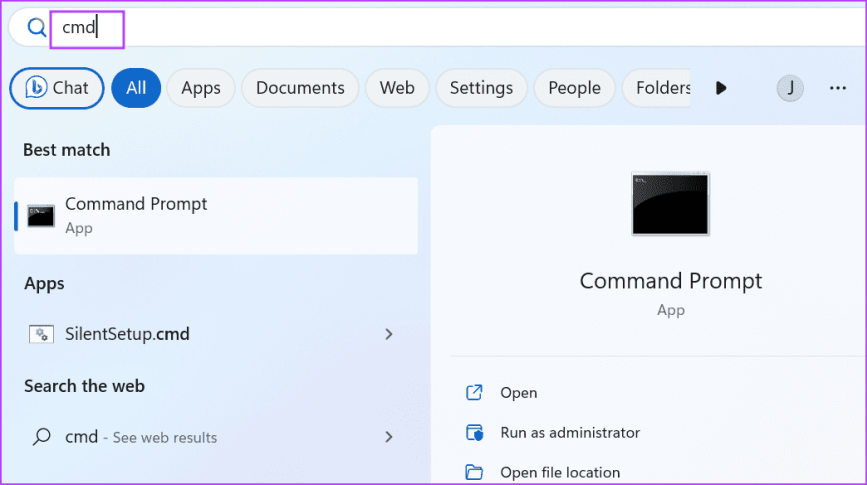This screenshot has width=867, height=485.
Task: Click the SilentSetup.cmd file icon
Action: pyautogui.click(x=41, y=334)
